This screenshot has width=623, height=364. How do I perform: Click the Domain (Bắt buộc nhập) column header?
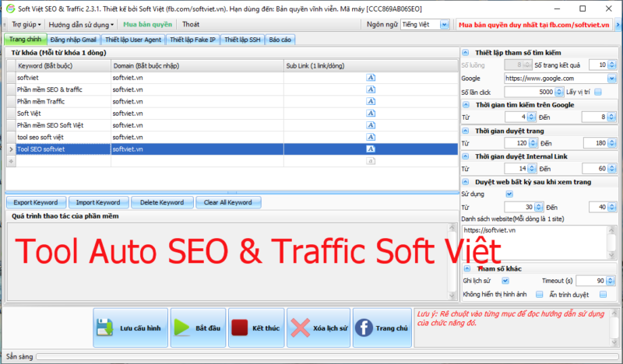pyautogui.click(x=198, y=66)
